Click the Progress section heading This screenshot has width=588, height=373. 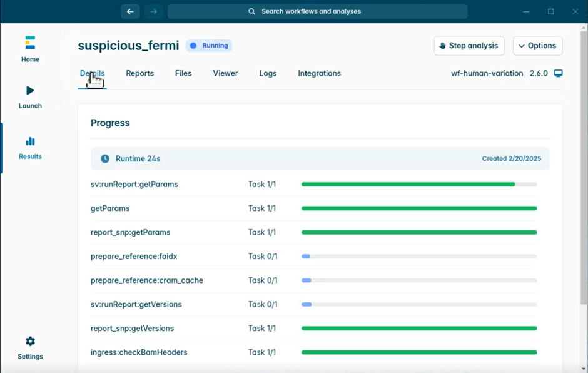[110, 123]
